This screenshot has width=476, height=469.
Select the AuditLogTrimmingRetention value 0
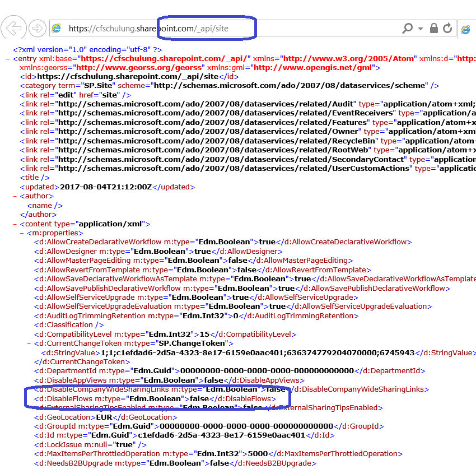236,316
